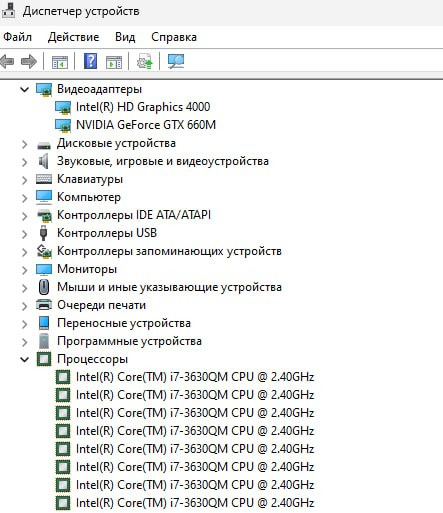Expand the Контроллеры IDE ATA/ATAPI category
The width and height of the screenshot is (443, 513).
pyautogui.click(x=24, y=216)
